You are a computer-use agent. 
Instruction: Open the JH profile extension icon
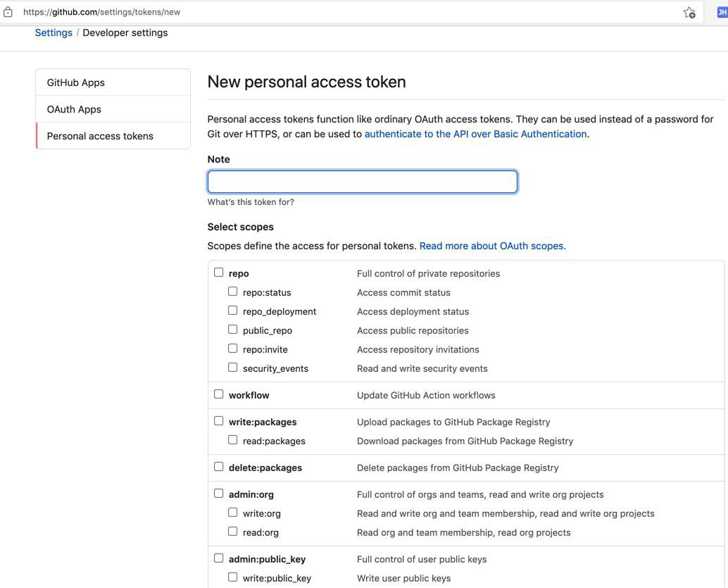[x=722, y=13]
